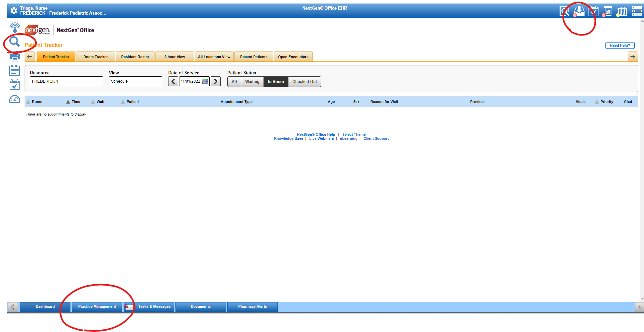This screenshot has height=332, width=644.
Task: Show All patient statuses
Action: (x=234, y=82)
